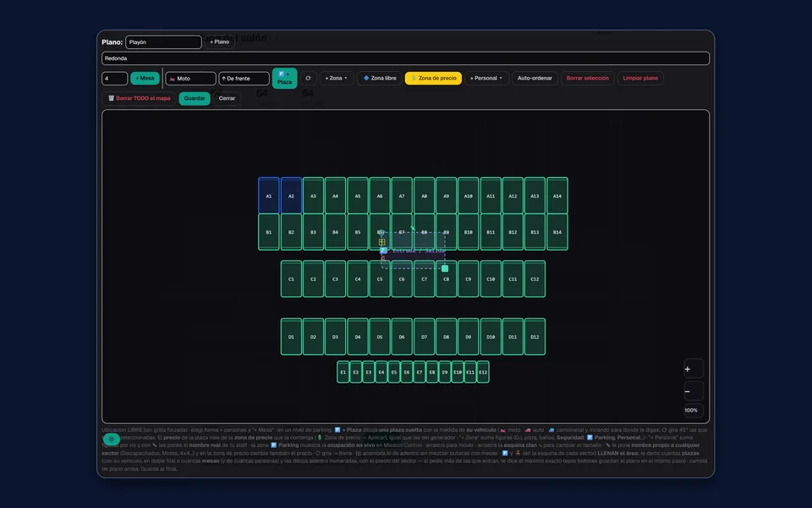This screenshot has height=508, width=812.
Task: Select motorcycle spot E12
Action: click(483, 373)
